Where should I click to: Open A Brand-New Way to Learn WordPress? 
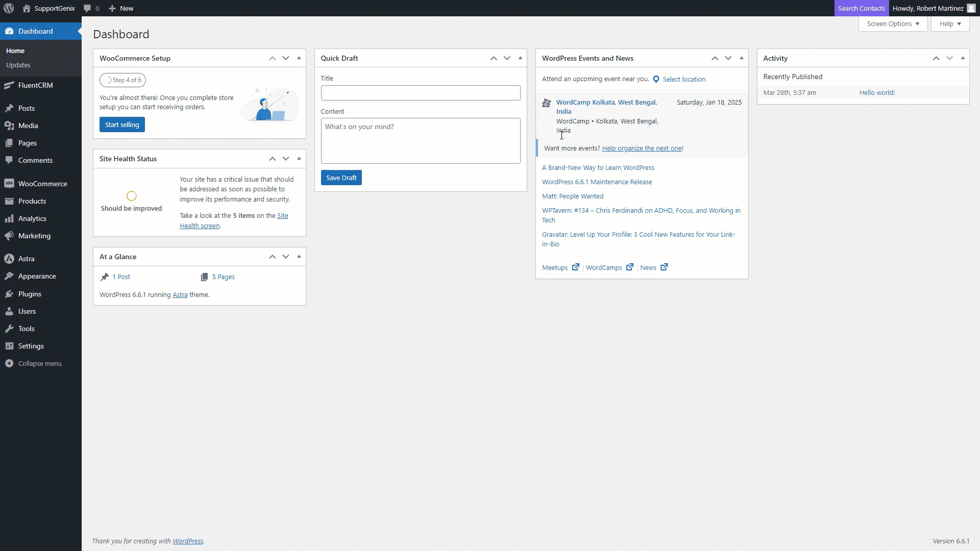coord(598,167)
